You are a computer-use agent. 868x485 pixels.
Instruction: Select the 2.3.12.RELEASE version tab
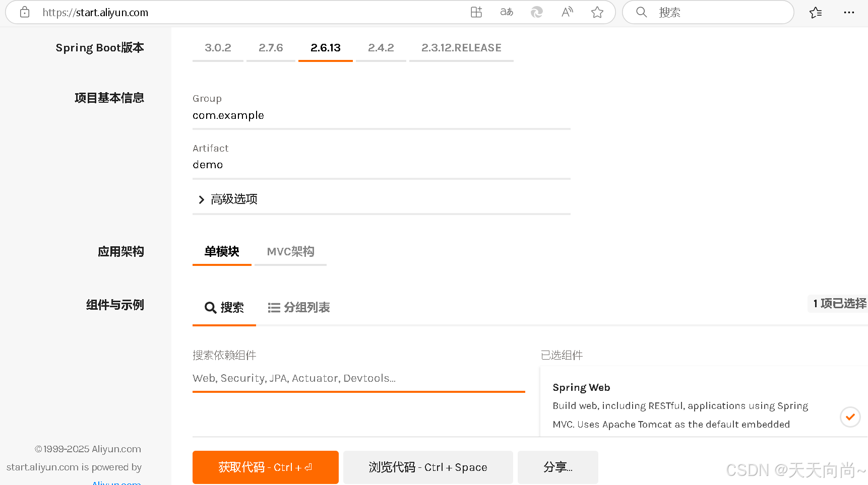point(461,47)
